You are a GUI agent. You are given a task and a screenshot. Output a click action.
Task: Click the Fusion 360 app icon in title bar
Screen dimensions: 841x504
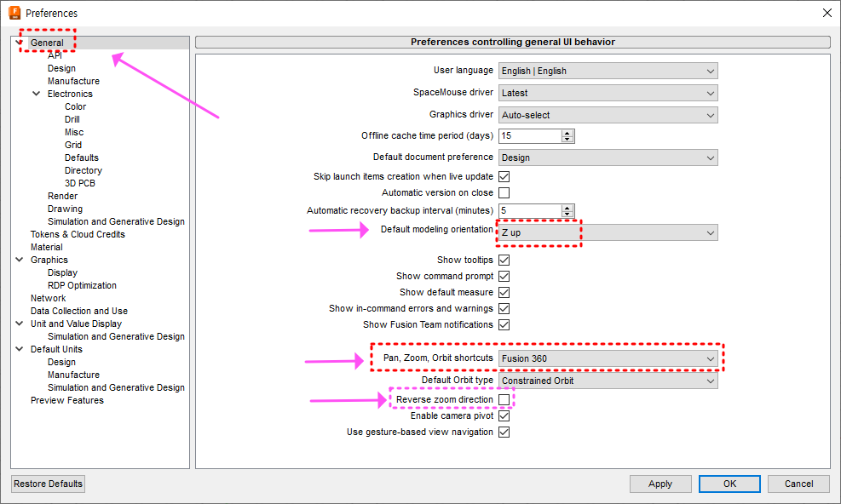coord(14,12)
